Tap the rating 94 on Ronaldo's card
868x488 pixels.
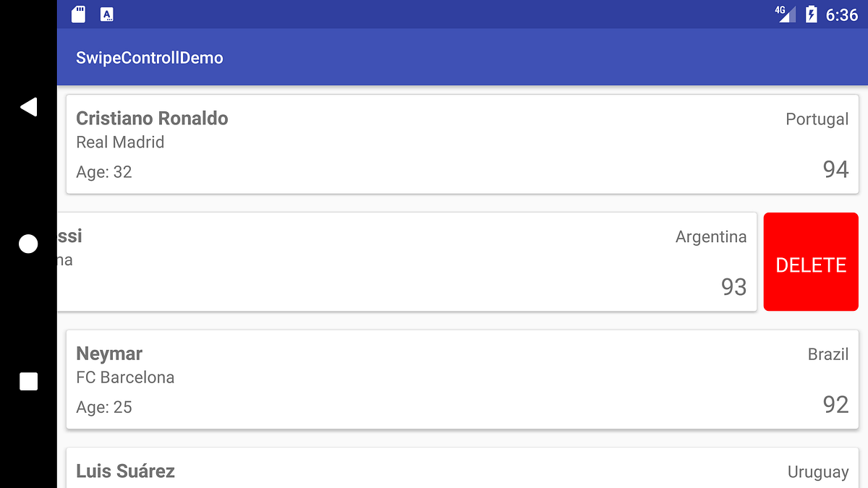pos(835,168)
